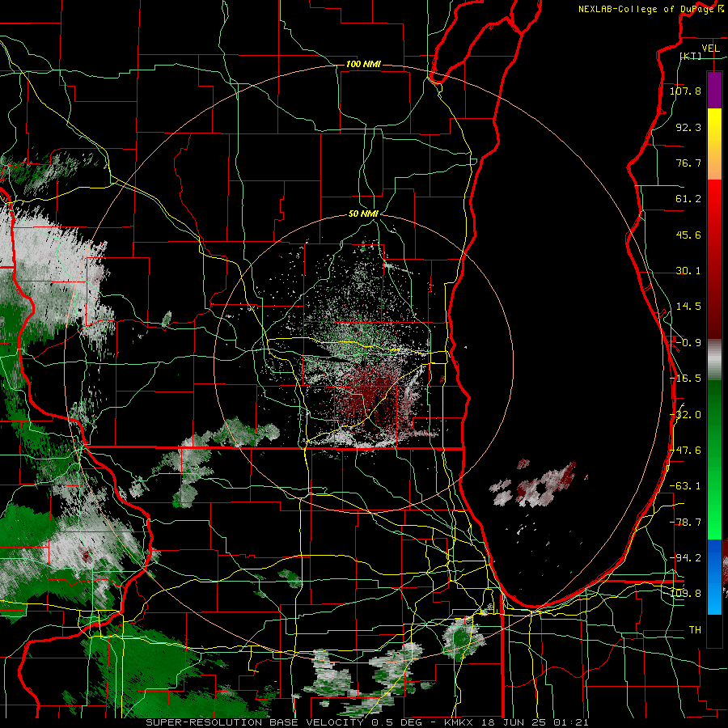Click the SUPER-RESOLUTION BASE VELOCITY product title
This screenshot has height=728, width=728.
(x=255, y=722)
